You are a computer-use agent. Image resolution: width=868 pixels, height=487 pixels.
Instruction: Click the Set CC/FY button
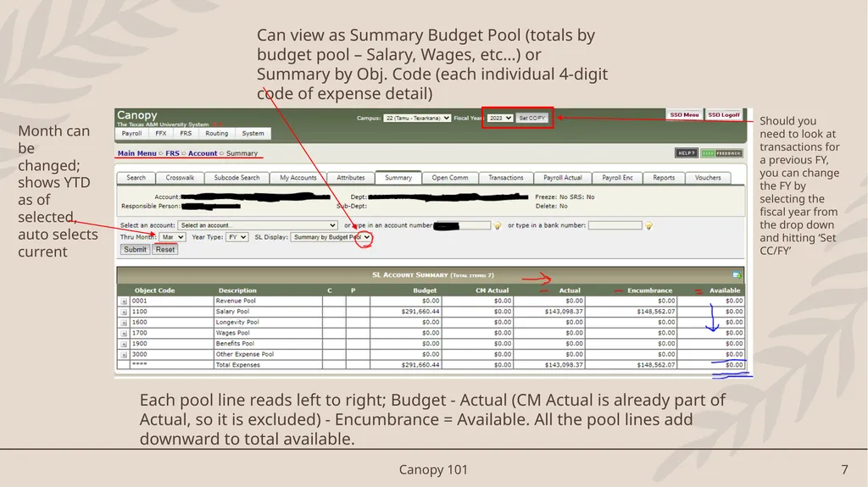532,118
